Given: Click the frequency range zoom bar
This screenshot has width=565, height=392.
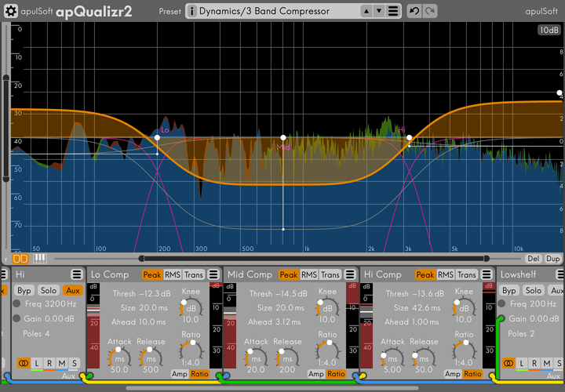Looking at the screenshot, I should (313, 259).
